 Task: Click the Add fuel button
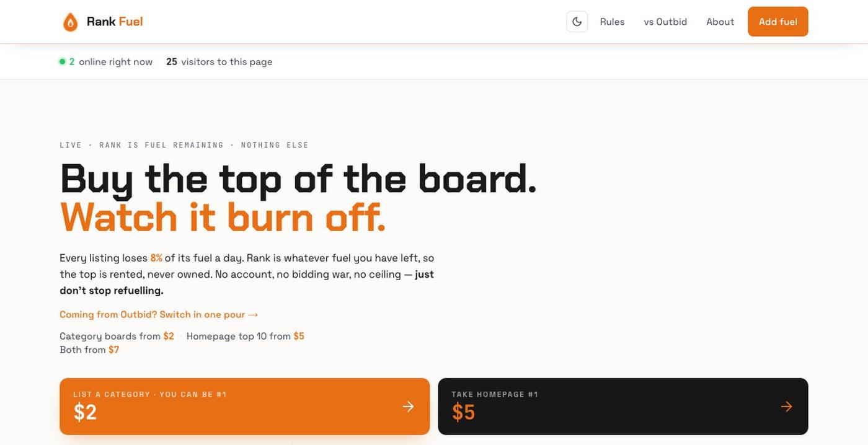coord(778,22)
